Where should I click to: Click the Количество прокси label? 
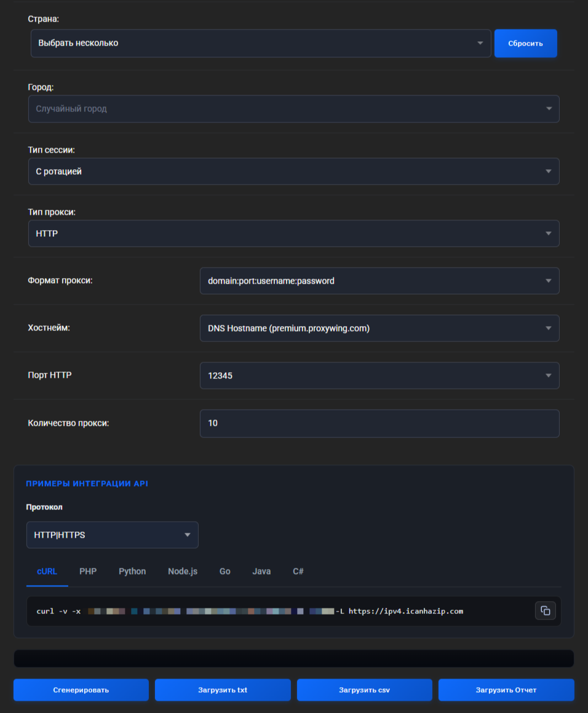(68, 423)
